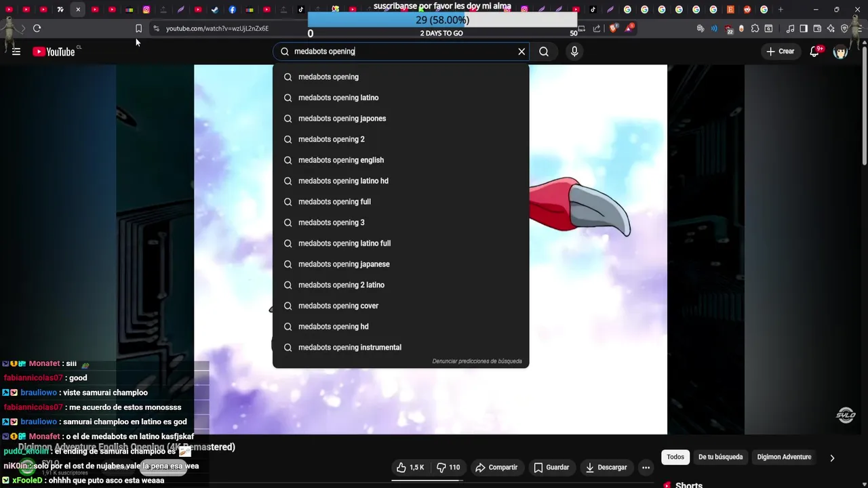Viewport: 868px width, 488px height.
Task: Click in the medabots opening search field
Action: click(400, 52)
